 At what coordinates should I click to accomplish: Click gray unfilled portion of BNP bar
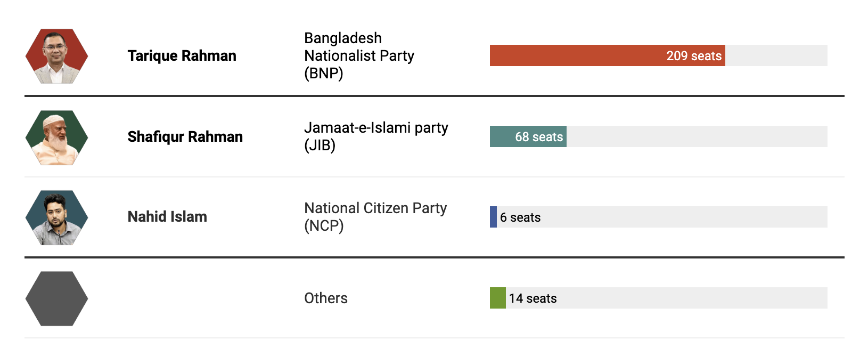tap(776, 55)
